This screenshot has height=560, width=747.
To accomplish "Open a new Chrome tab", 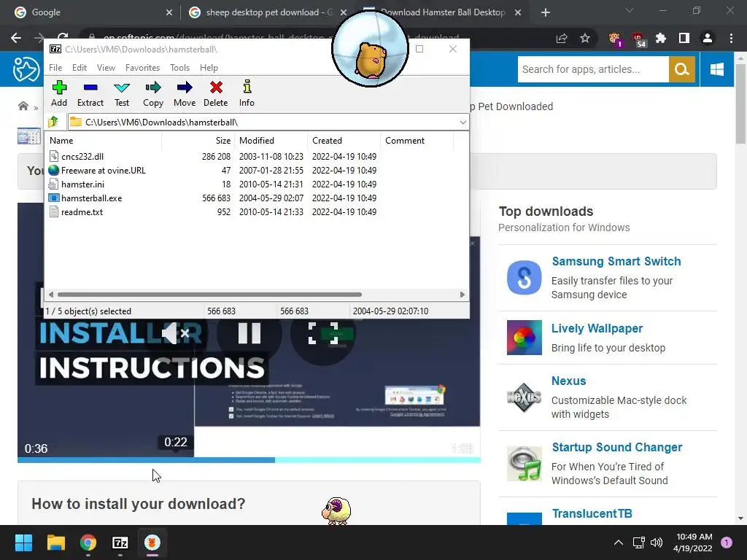I will pos(546,12).
